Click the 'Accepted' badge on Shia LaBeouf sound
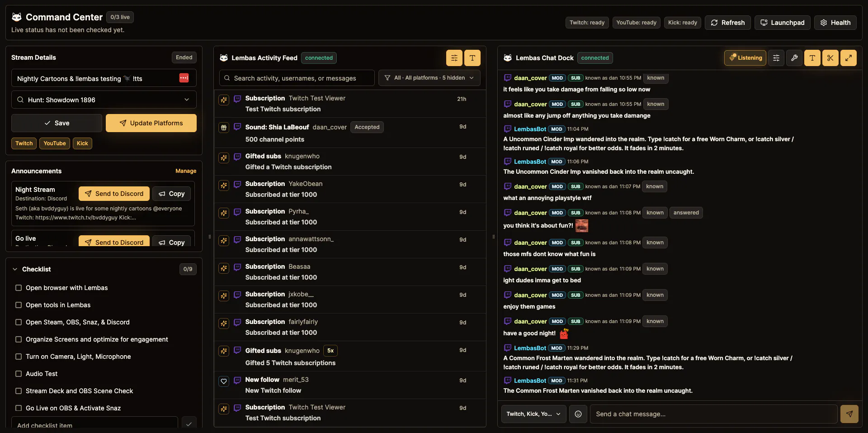 pyautogui.click(x=367, y=127)
